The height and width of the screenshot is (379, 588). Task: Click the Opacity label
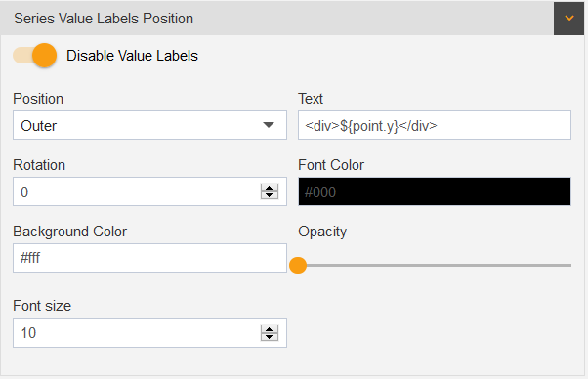pos(322,232)
